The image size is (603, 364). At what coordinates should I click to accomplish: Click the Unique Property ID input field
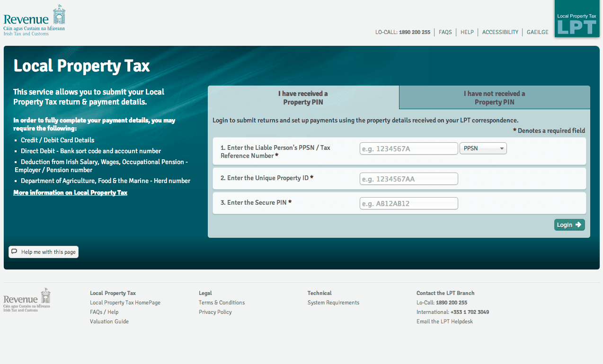[408, 179]
